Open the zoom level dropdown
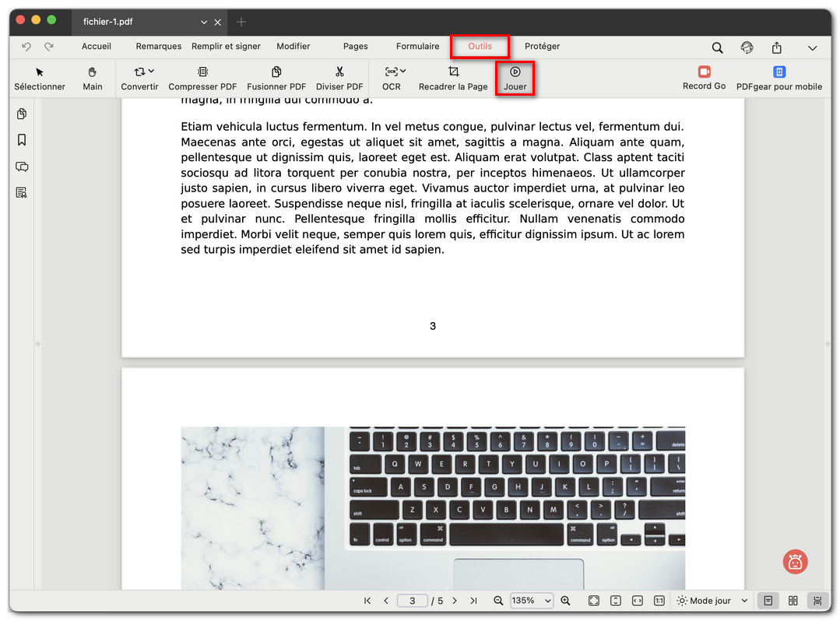 531,600
